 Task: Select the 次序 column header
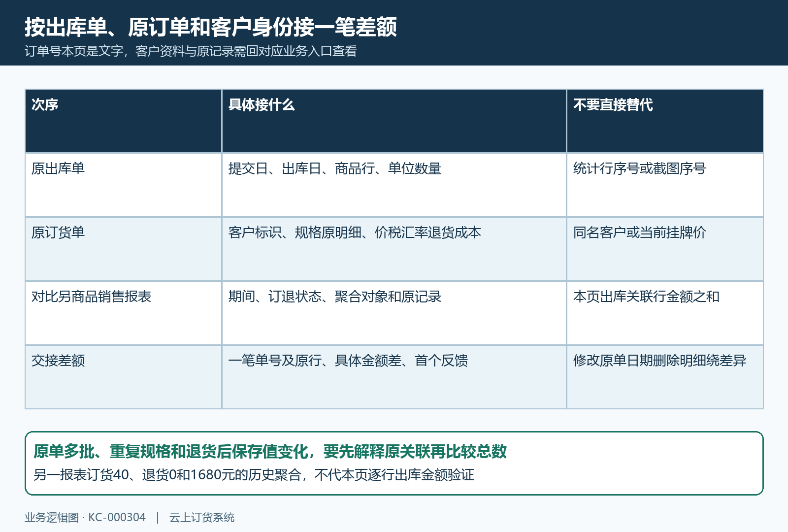(123, 121)
